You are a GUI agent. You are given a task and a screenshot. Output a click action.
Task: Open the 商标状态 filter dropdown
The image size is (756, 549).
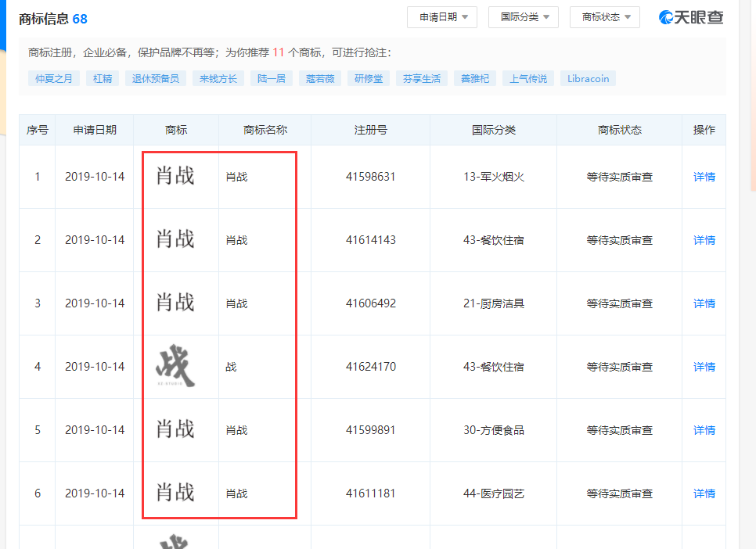coord(604,17)
